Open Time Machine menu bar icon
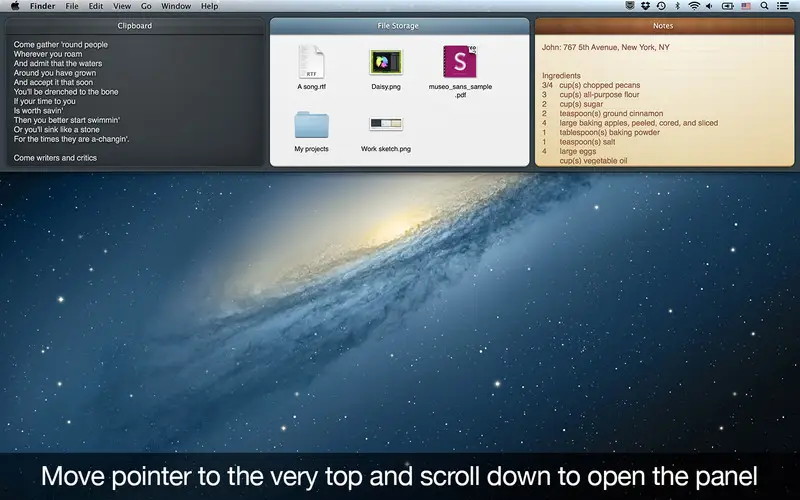This screenshot has height=500, width=800. (661, 6)
